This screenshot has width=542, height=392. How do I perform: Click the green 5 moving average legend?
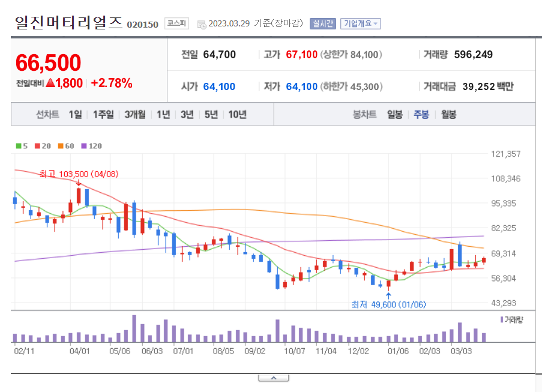pyautogui.click(x=22, y=146)
